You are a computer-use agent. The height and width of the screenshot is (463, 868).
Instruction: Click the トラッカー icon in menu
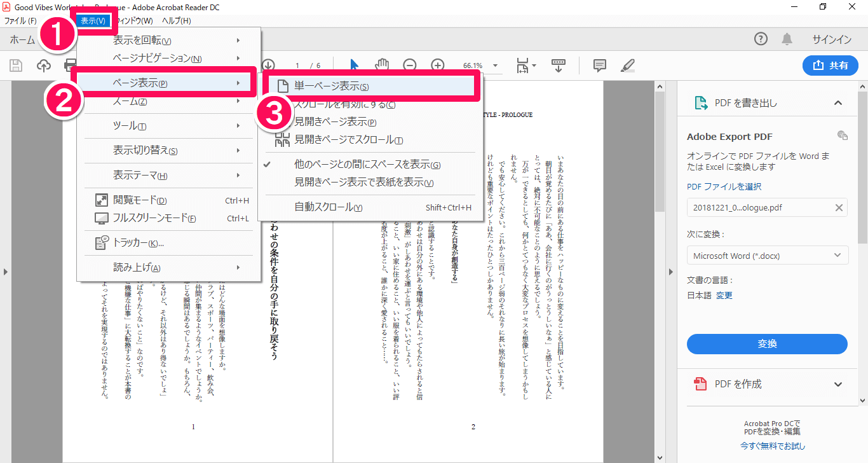[x=102, y=242]
